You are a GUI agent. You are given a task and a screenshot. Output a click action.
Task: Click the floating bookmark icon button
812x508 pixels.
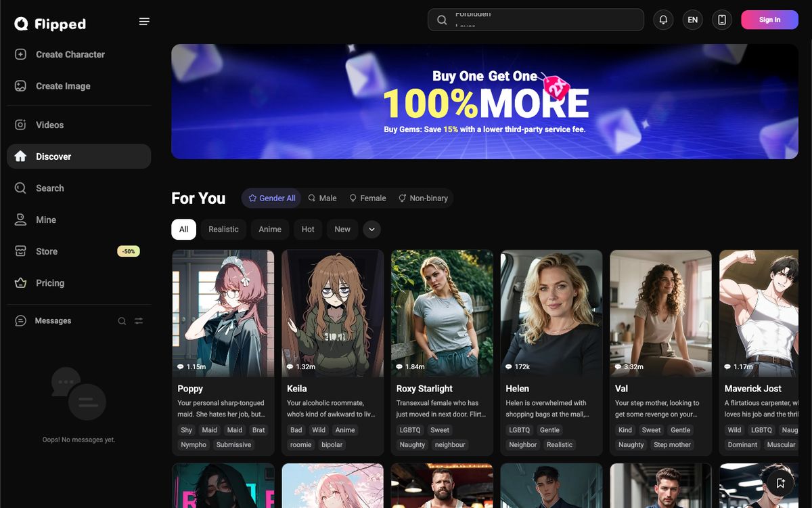click(x=780, y=483)
